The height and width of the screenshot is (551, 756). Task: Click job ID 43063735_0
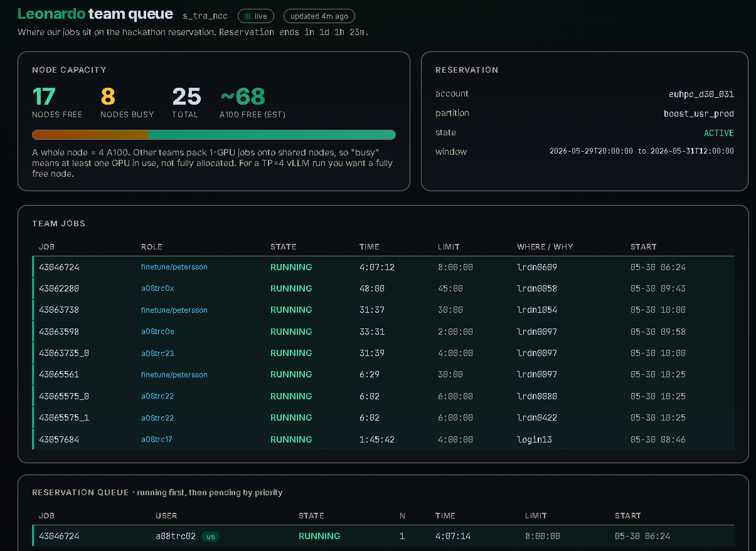(x=64, y=354)
